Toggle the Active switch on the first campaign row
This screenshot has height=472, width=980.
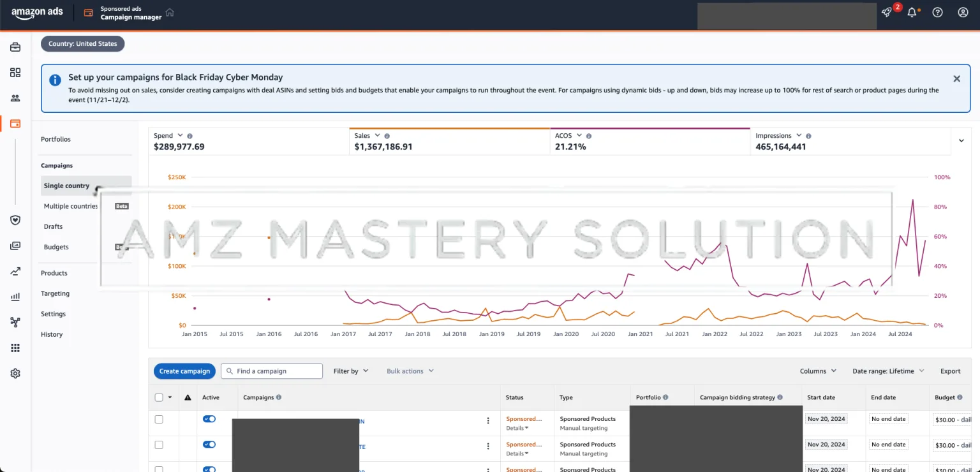pyautogui.click(x=209, y=419)
